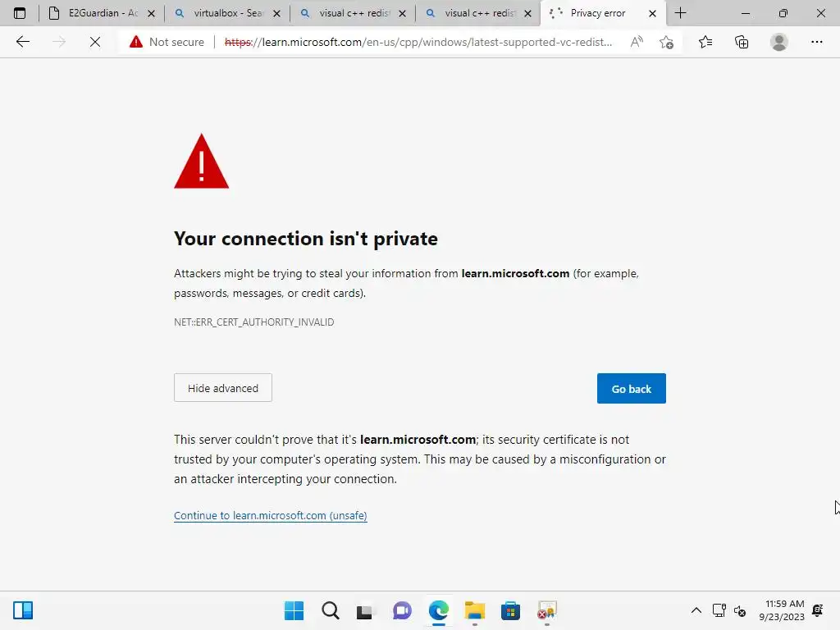Show hidden system tray icons

[x=696, y=610]
